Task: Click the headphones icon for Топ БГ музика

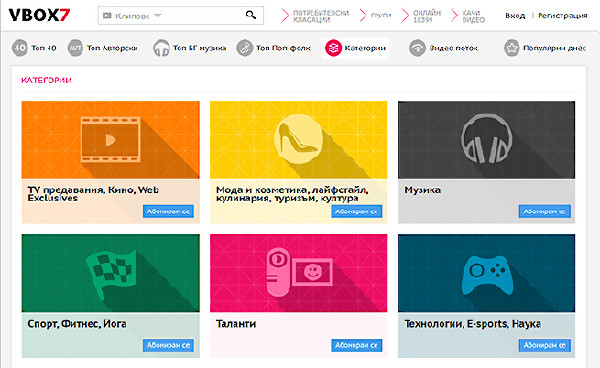Action: point(161,48)
